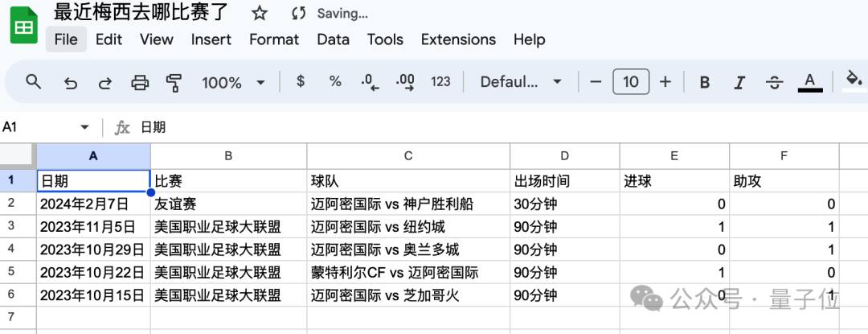Click the Saving status sync icon
Viewport: 868px width, 334px height.
299,14
